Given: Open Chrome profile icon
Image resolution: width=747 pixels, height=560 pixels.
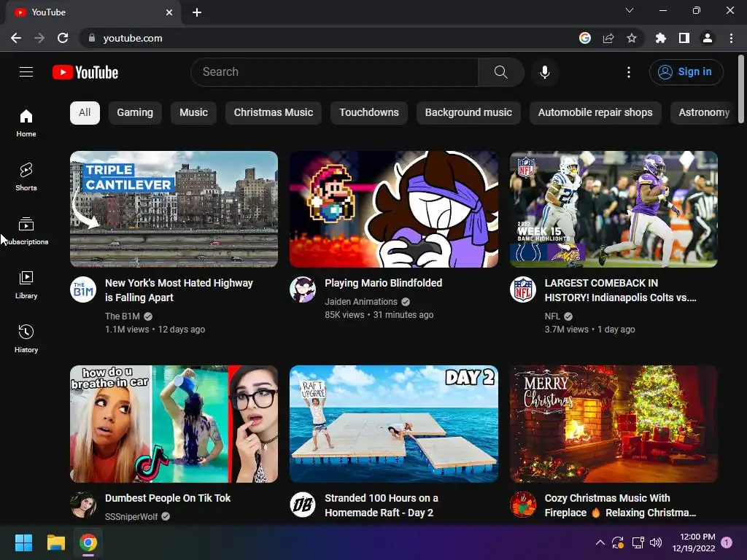Looking at the screenshot, I should (x=708, y=38).
